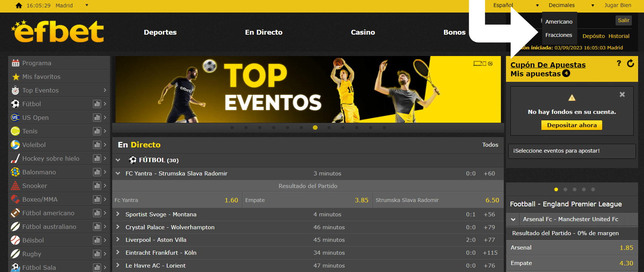
Task: Open the Programa calendar icon
Action: (x=16, y=63)
